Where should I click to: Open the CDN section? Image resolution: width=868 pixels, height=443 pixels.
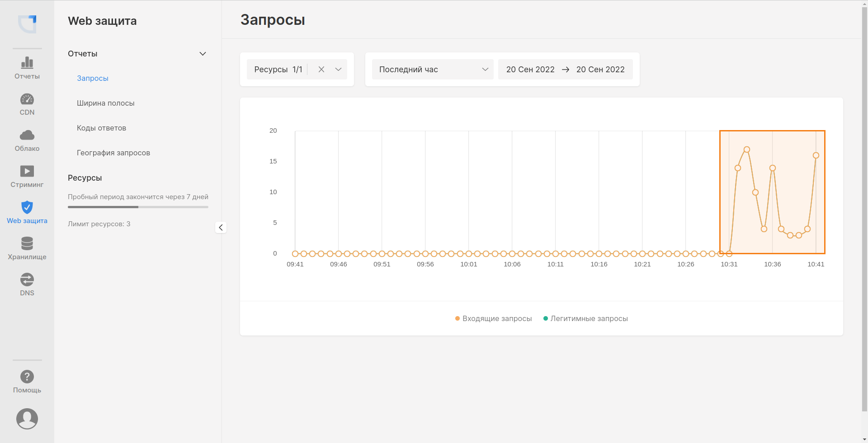27,104
